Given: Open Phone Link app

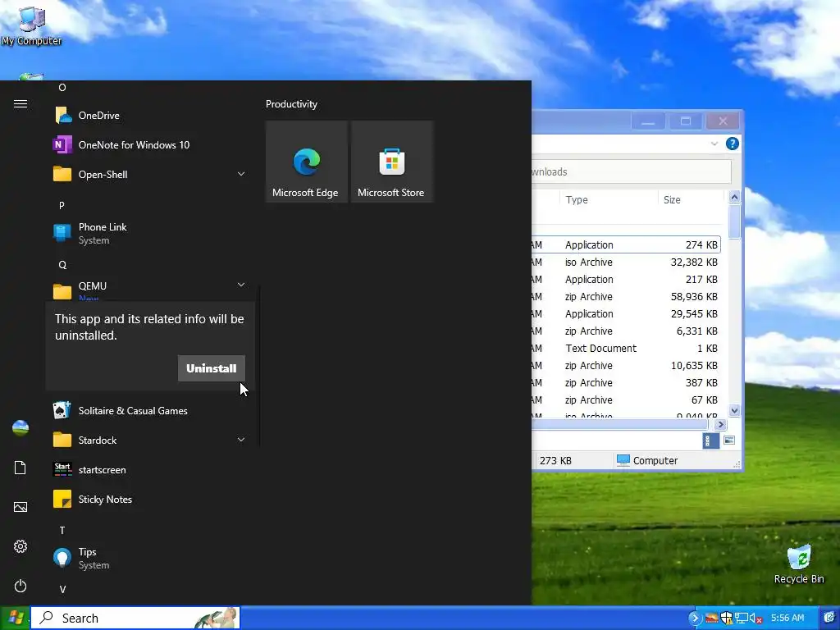Looking at the screenshot, I should coord(150,233).
